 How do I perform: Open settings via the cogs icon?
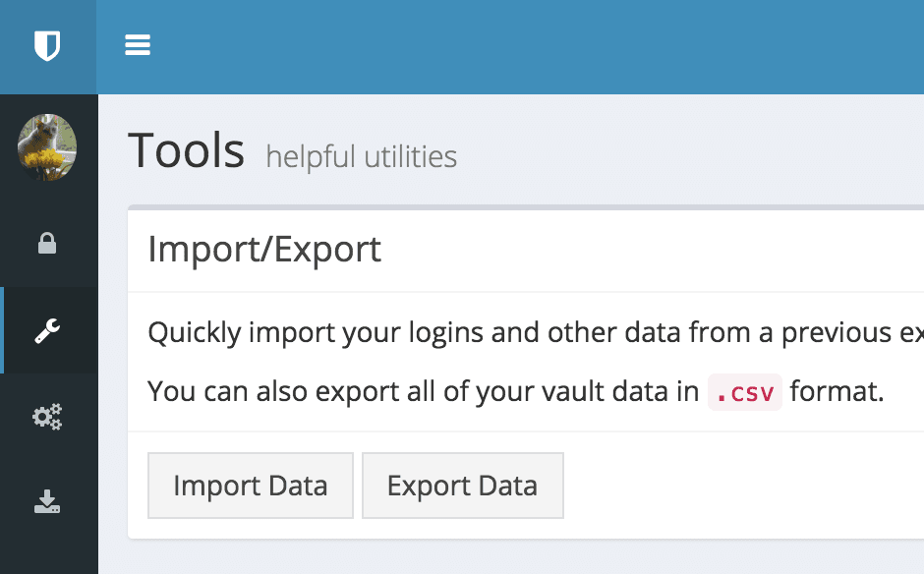coord(47,417)
